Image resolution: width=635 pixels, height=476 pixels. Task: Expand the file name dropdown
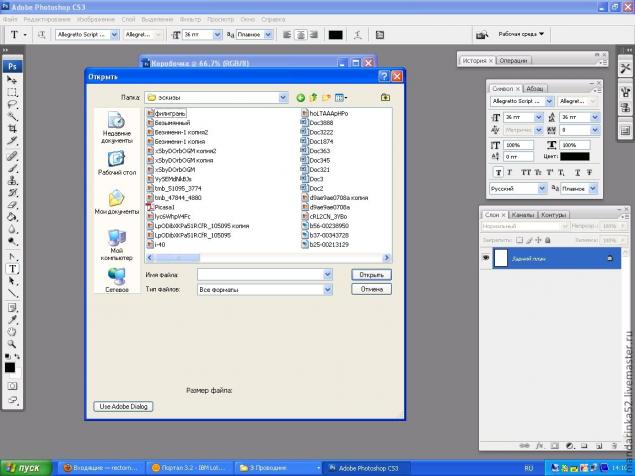328,275
